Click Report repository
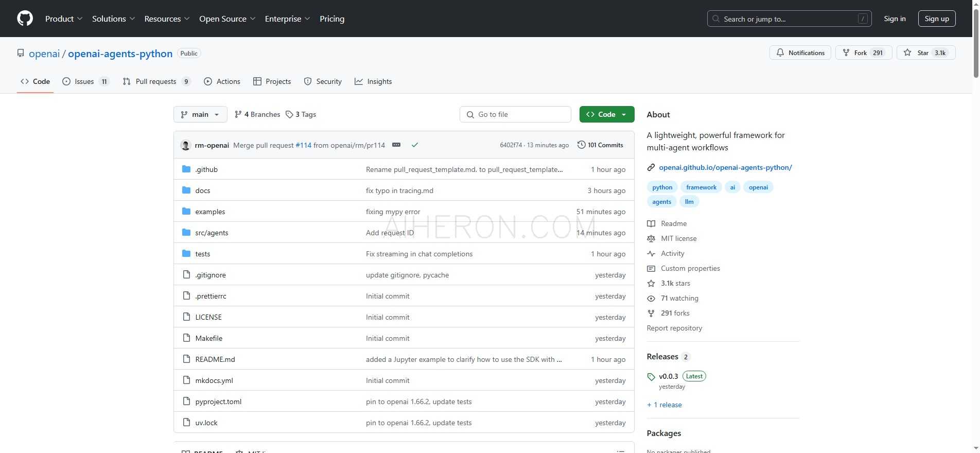Image resolution: width=980 pixels, height=453 pixels. [x=674, y=328]
